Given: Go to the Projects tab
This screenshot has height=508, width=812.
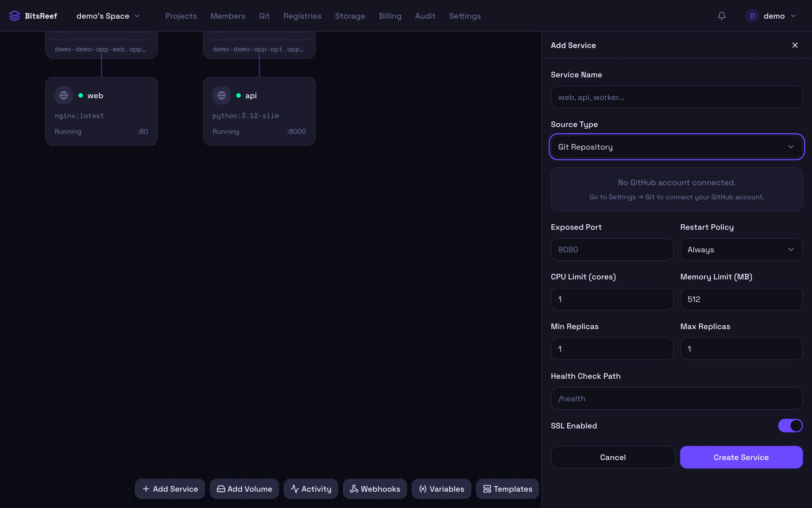Looking at the screenshot, I should point(181,16).
